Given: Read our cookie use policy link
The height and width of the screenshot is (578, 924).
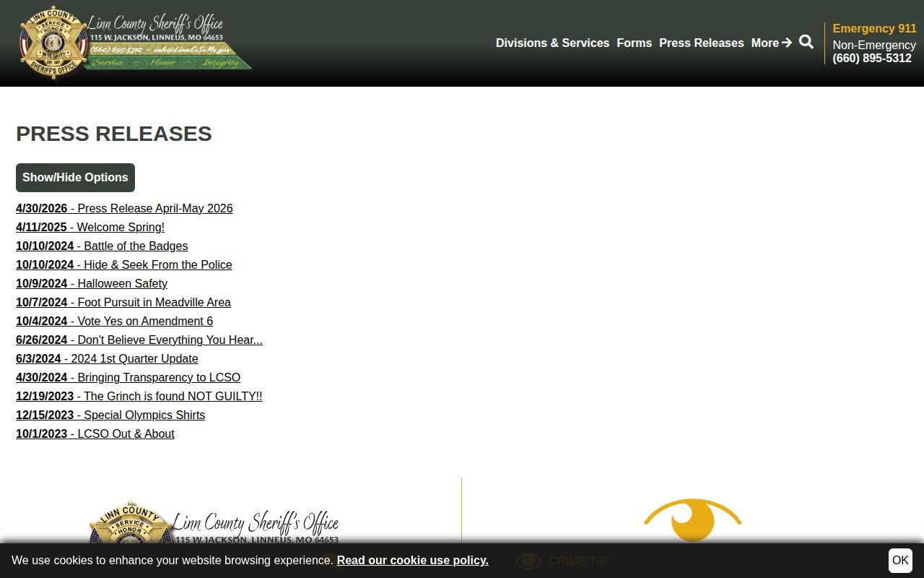Looking at the screenshot, I should pos(412,560).
